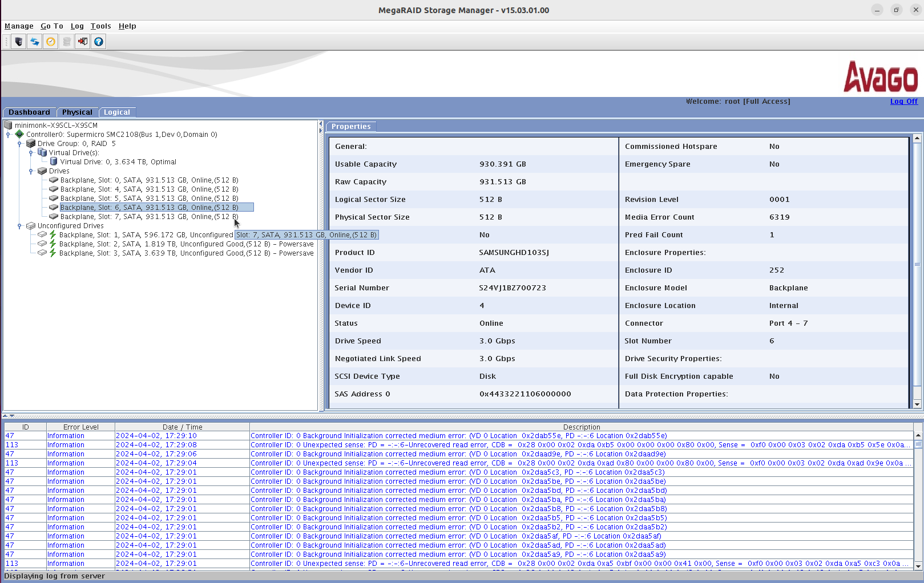
Task: Click the white disk icon for Slot 2
Action: coord(42,244)
